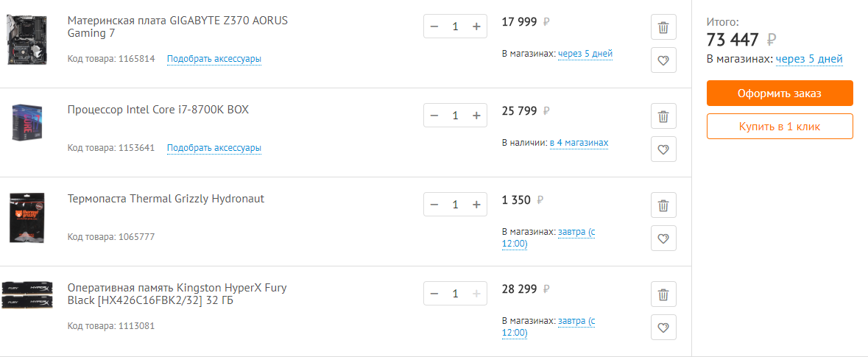Increase quantity of GIGABYTE motherboard
The width and height of the screenshot is (868, 357).
(476, 26)
